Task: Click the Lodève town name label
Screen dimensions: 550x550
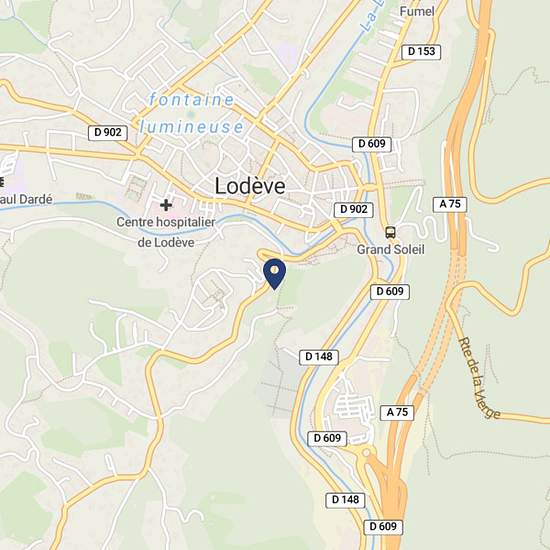Action: (x=250, y=186)
